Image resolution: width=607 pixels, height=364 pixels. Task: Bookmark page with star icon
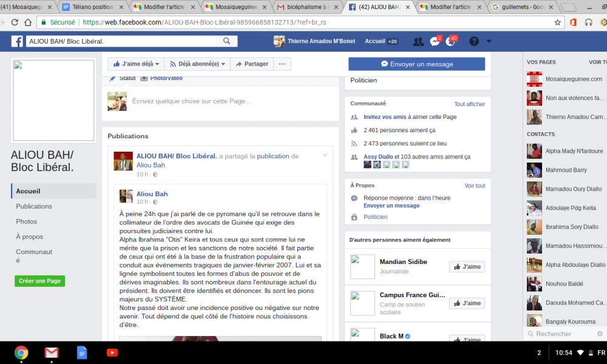tap(557, 22)
